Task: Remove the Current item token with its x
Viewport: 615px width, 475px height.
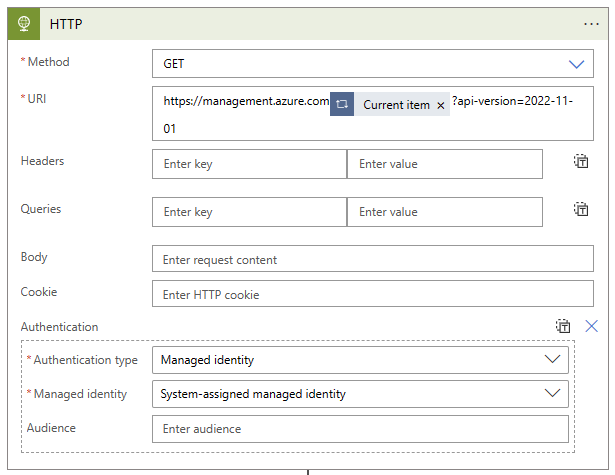Action: tap(440, 105)
